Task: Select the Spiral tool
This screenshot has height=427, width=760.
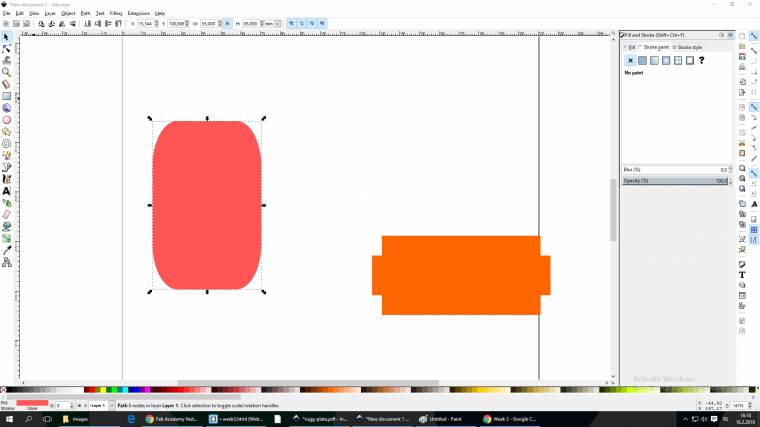Action: tap(6, 143)
